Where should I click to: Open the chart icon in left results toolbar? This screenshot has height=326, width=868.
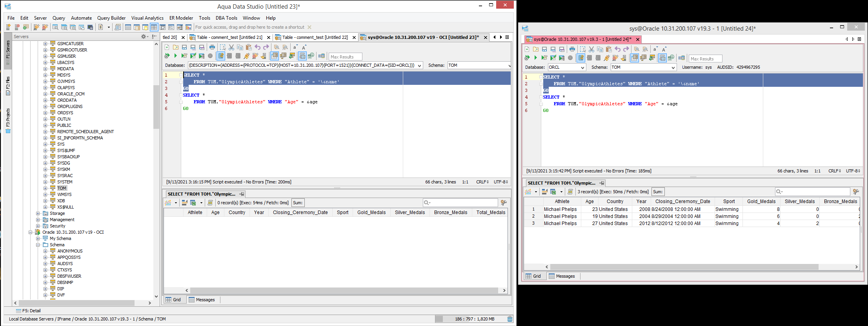coord(168,203)
